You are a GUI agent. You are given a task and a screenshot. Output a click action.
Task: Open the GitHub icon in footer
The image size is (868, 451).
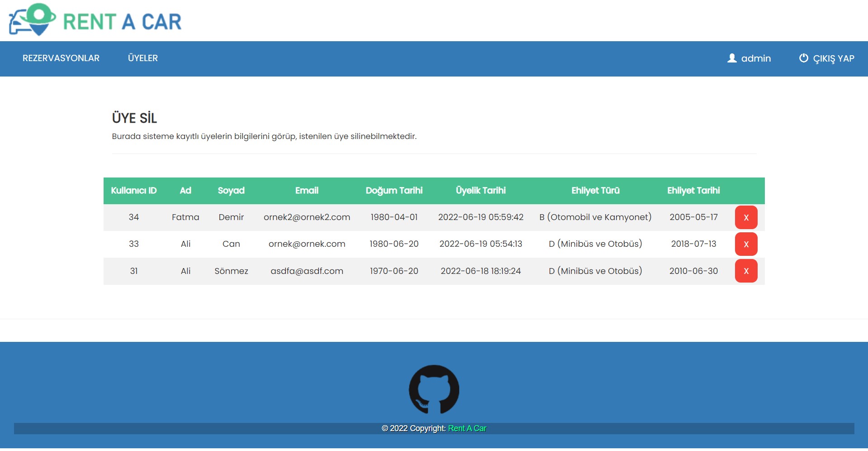pos(434,389)
